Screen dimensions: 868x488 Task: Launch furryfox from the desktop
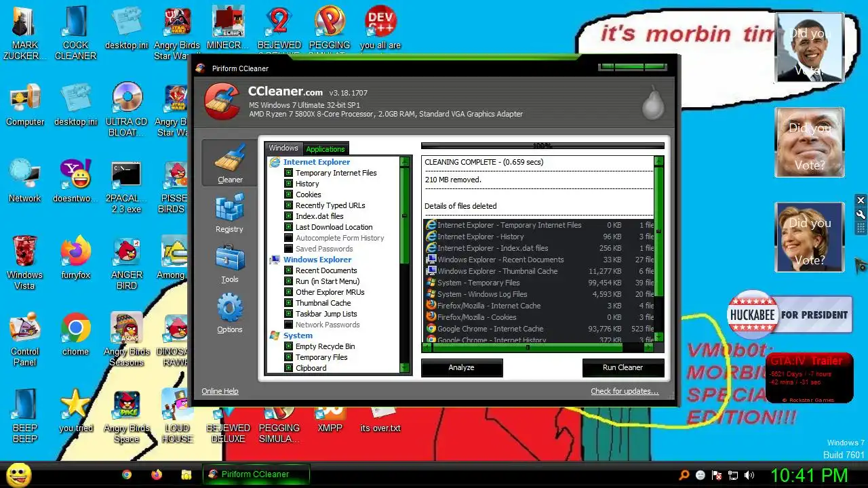pyautogui.click(x=75, y=258)
